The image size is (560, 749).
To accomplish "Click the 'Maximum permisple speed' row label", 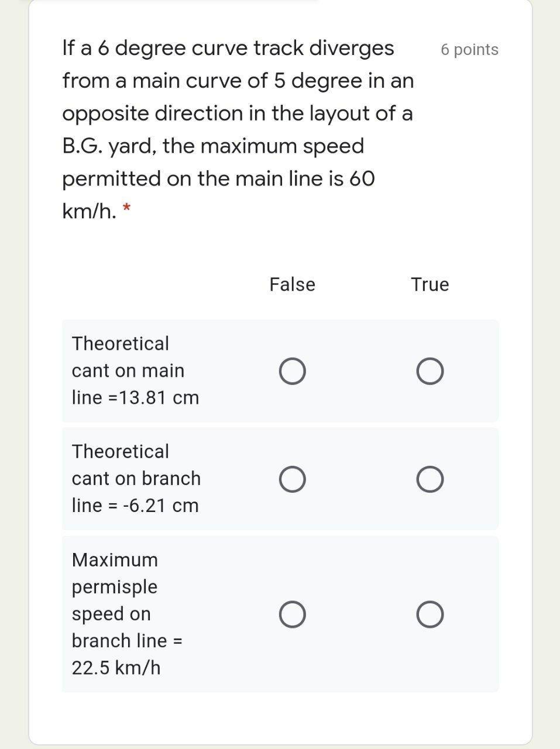I will pyautogui.click(x=127, y=614).
